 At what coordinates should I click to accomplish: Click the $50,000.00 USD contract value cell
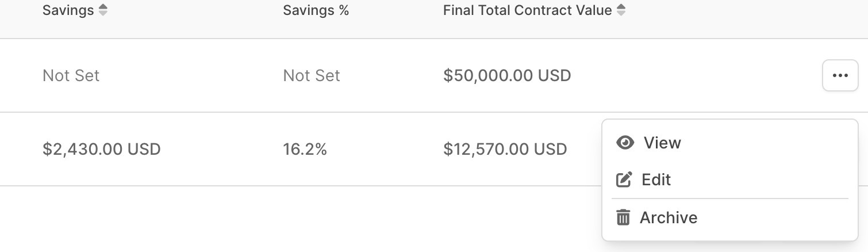coord(507,75)
